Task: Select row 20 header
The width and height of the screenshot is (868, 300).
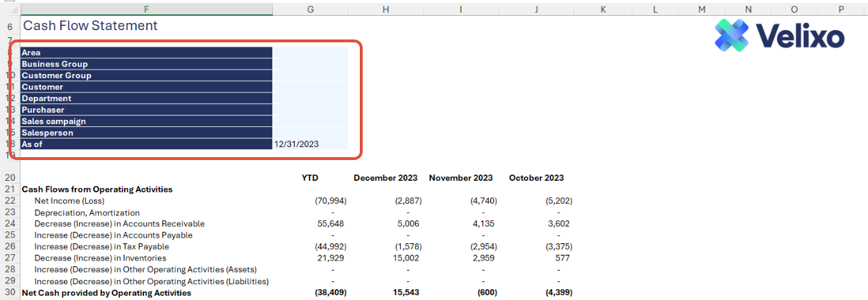Action: [9, 178]
